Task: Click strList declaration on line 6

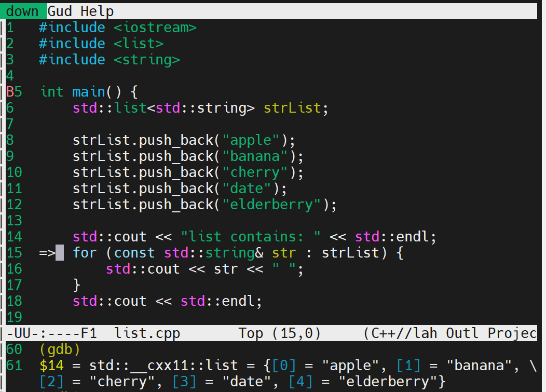Action: click(292, 108)
